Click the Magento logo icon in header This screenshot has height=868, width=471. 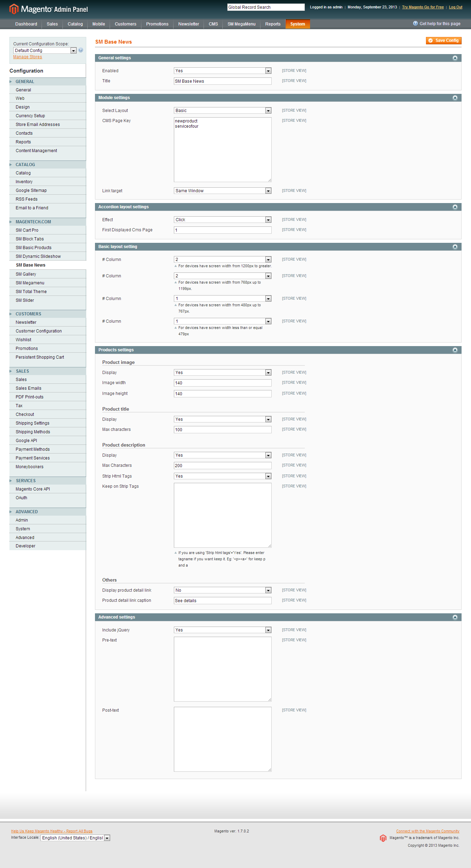[x=14, y=9]
